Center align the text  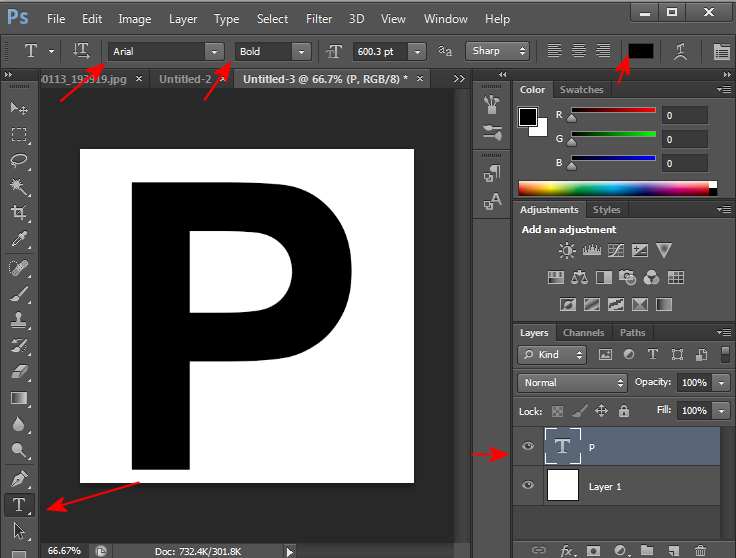(579, 51)
